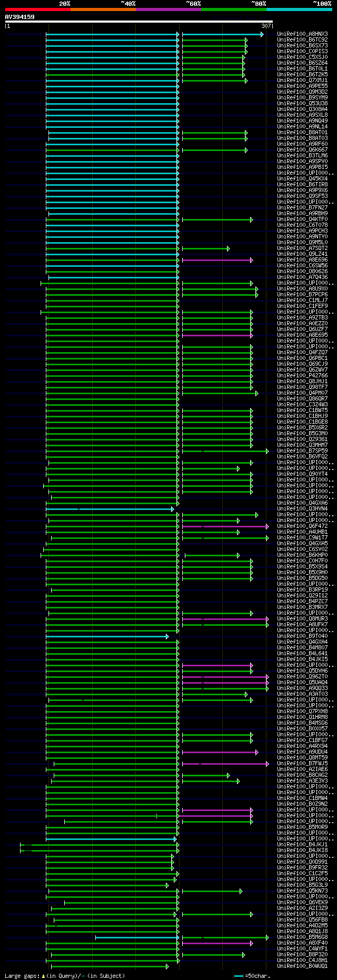337x980 pixels.
Task: Click the UniRef100_B5DG50 label
Action: (302, 578)
